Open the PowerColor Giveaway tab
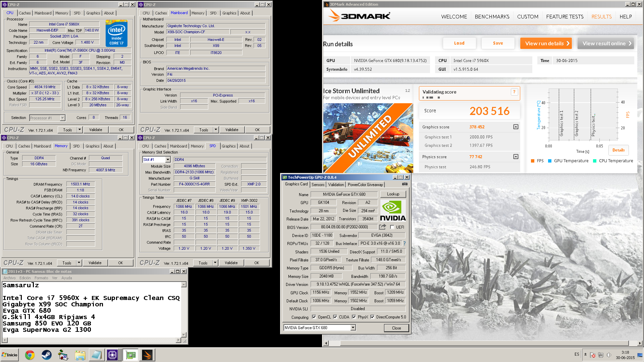Viewport: 644px width, 362px height. 365,185
